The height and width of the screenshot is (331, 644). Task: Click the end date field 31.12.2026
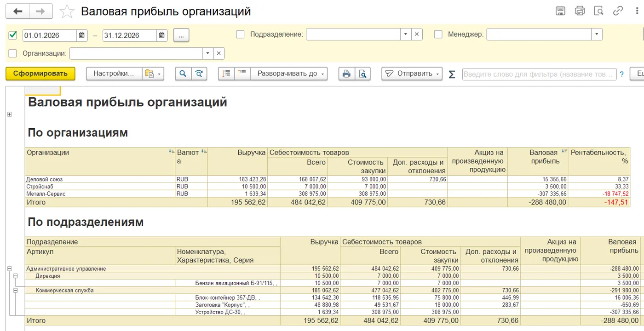(x=129, y=35)
